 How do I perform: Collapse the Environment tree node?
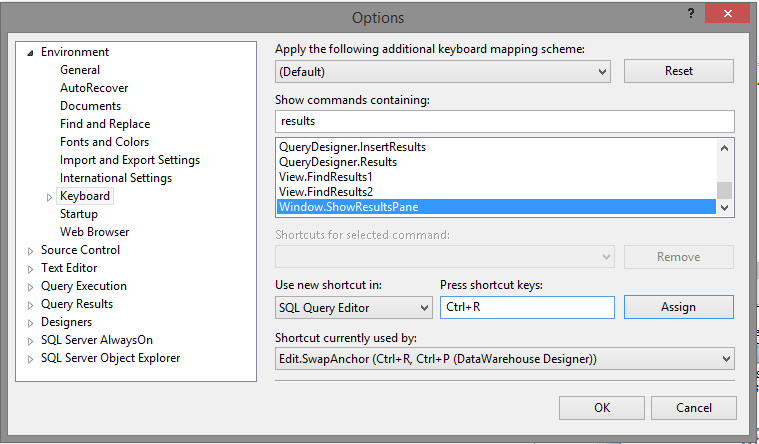30,52
